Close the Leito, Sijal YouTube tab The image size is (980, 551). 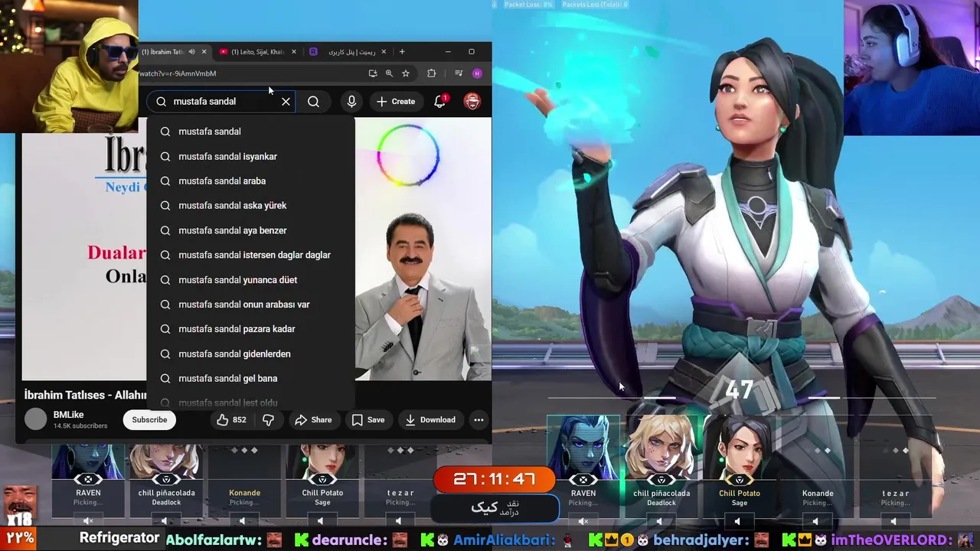pyautogui.click(x=294, y=52)
